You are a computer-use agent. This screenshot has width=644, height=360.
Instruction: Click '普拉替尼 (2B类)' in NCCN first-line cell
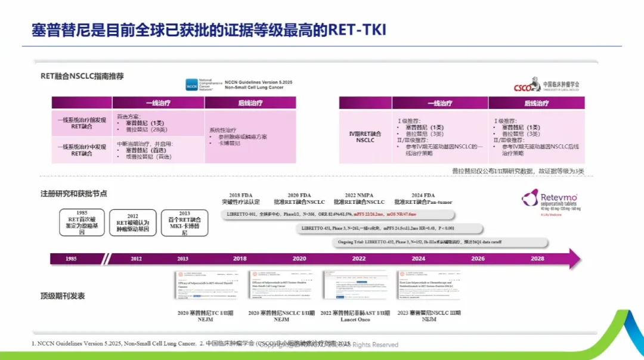point(147,129)
